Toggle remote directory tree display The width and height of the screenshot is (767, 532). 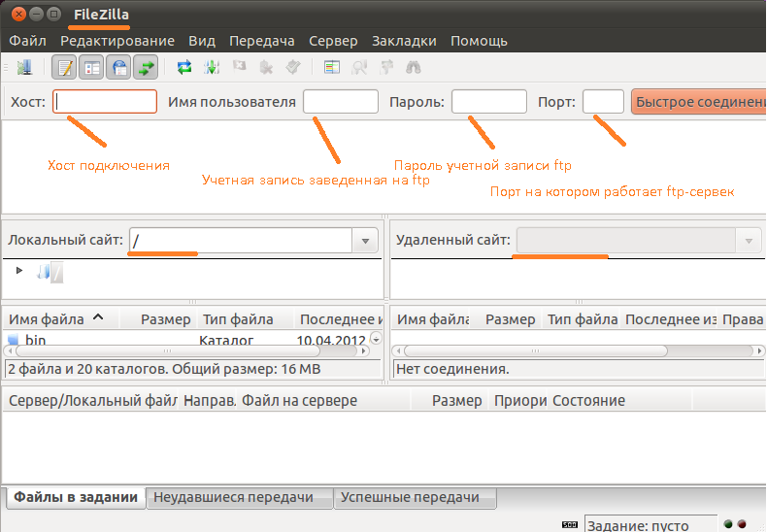pos(118,68)
